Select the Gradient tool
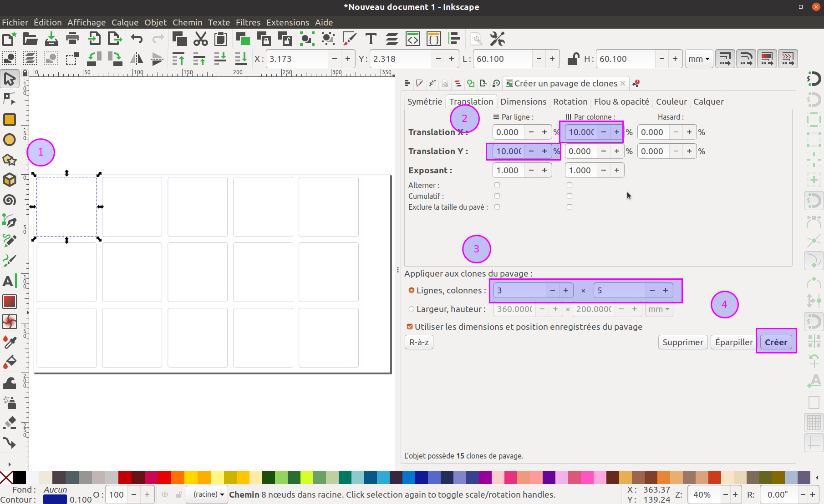The height and width of the screenshot is (504, 824). 10,302
